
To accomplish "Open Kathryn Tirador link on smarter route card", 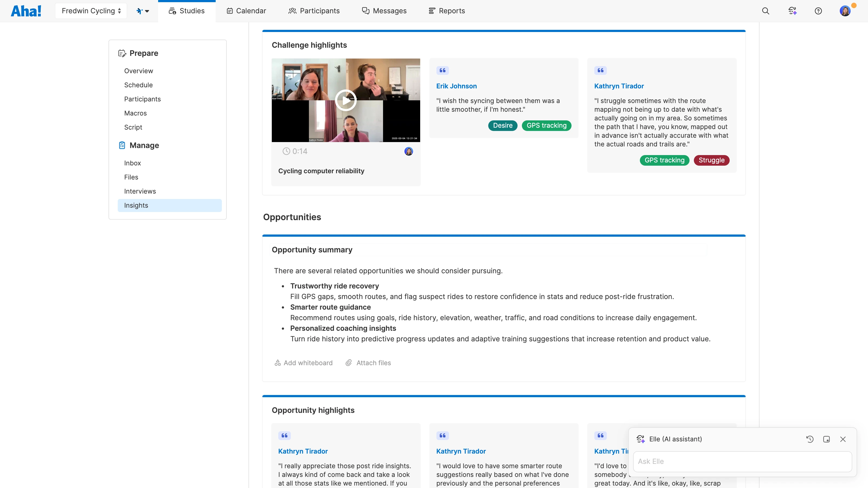I will pos(461,451).
